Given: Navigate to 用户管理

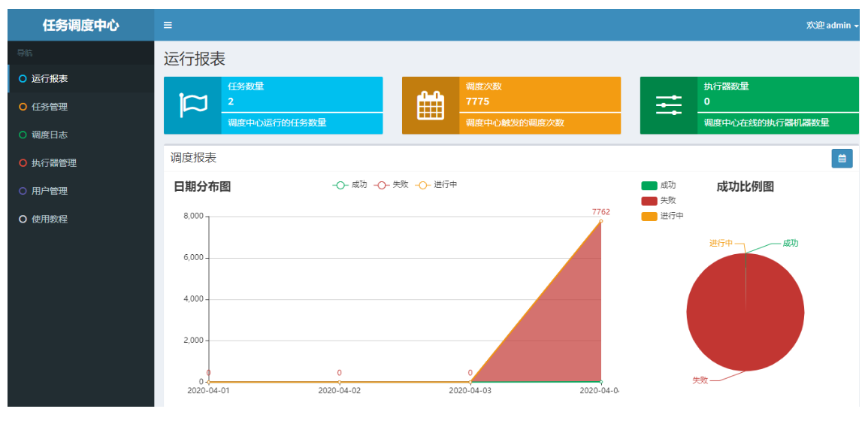Looking at the screenshot, I should pos(81,190).
